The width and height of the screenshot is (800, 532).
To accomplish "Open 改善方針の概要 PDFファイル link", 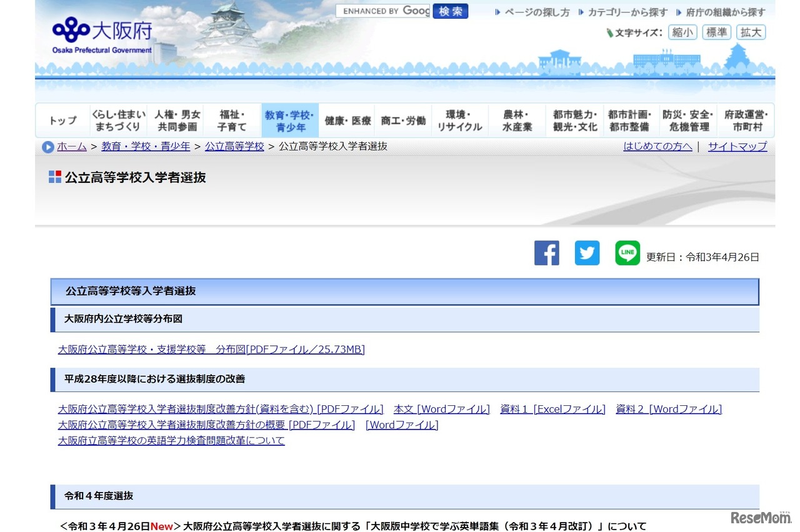I will click(x=206, y=425).
